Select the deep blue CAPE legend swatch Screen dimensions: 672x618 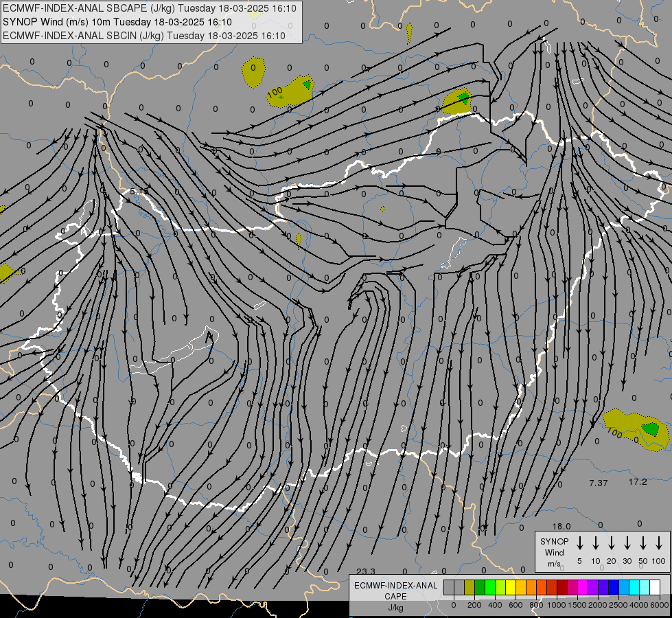click(x=614, y=587)
